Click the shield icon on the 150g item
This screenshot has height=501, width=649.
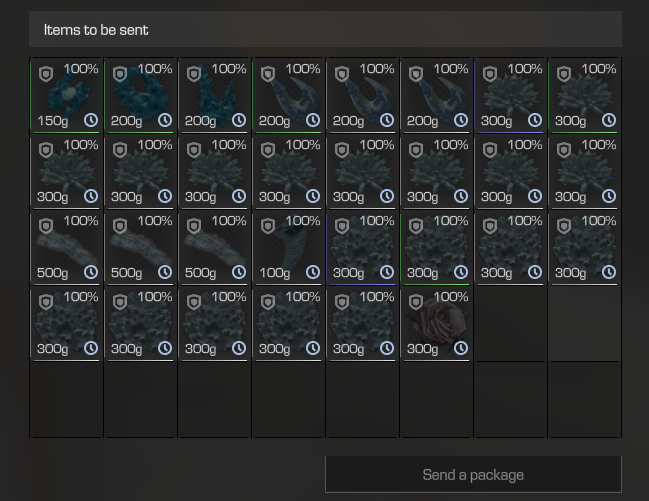point(46,74)
